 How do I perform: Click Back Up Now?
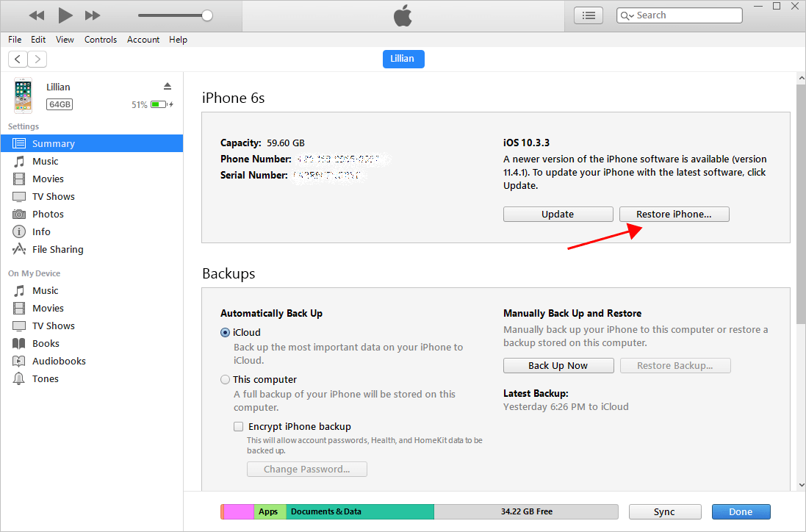point(558,365)
